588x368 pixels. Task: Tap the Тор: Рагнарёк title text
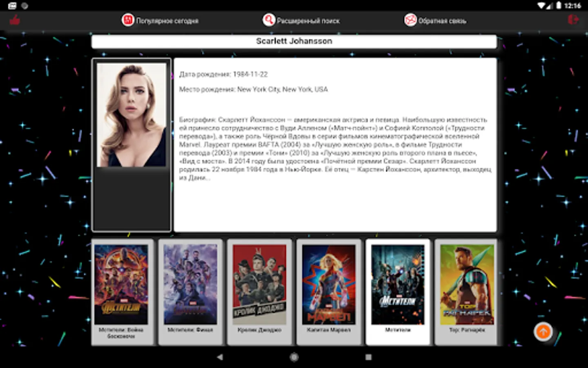(x=467, y=330)
